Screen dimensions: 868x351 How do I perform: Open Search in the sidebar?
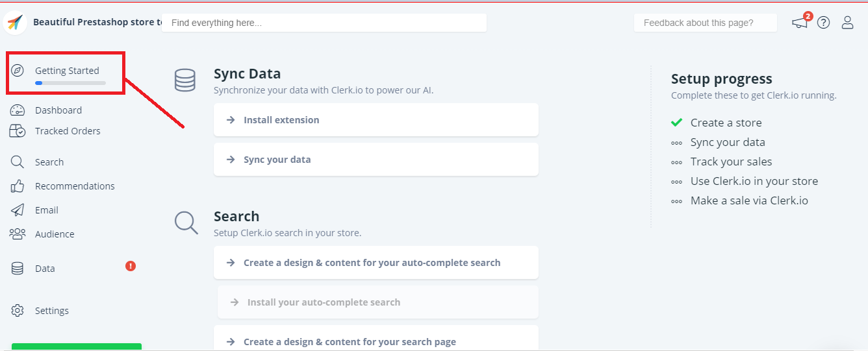point(49,162)
